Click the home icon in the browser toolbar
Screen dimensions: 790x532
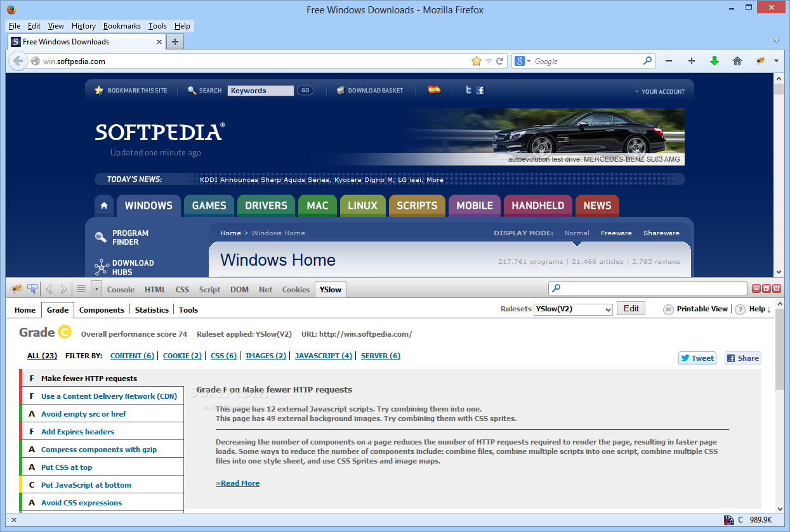click(737, 61)
